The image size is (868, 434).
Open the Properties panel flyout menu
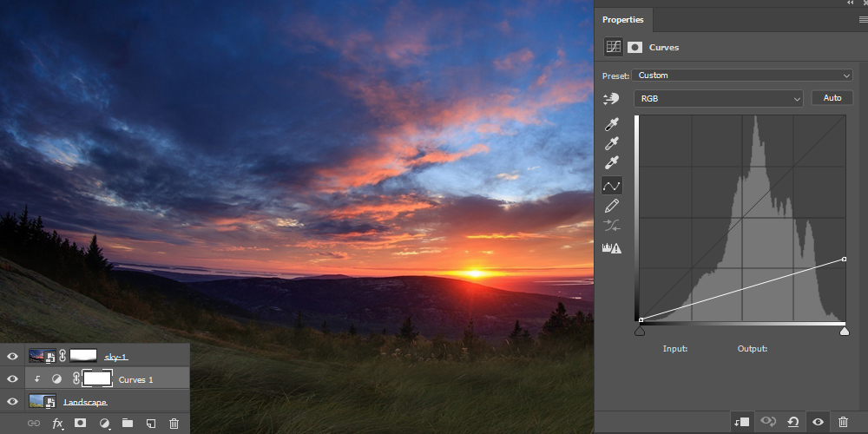(x=861, y=19)
